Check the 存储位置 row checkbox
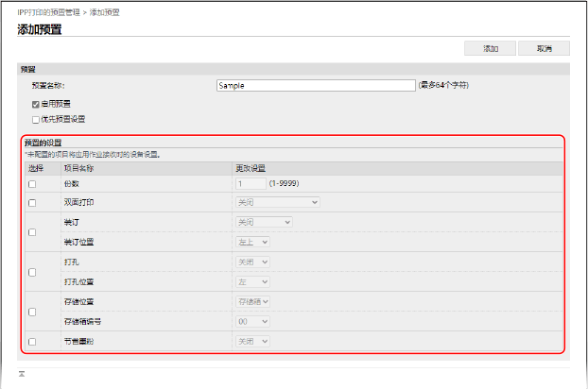 32,312
